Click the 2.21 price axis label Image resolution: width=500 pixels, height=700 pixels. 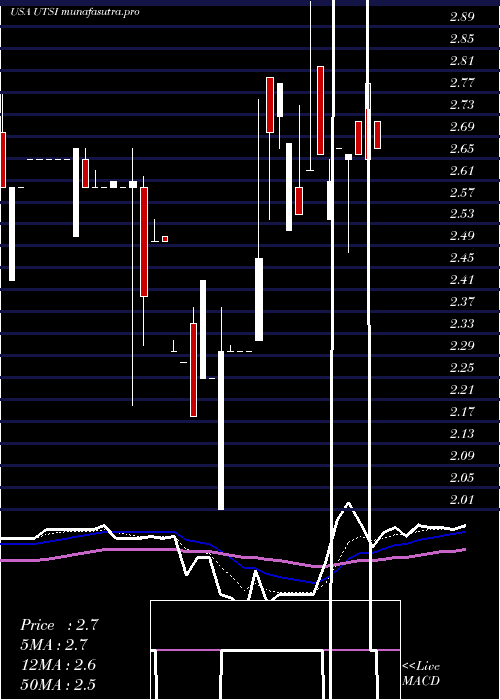coord(462,390)
